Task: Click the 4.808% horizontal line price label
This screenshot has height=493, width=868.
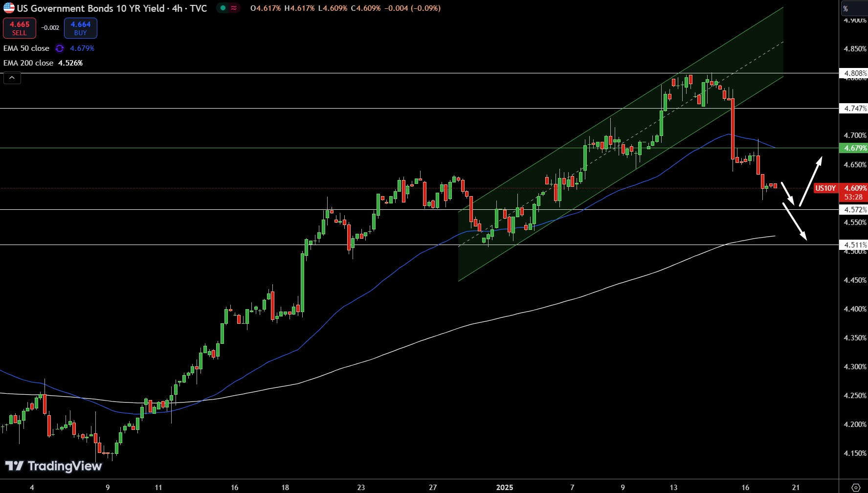Action: [853, 73]
